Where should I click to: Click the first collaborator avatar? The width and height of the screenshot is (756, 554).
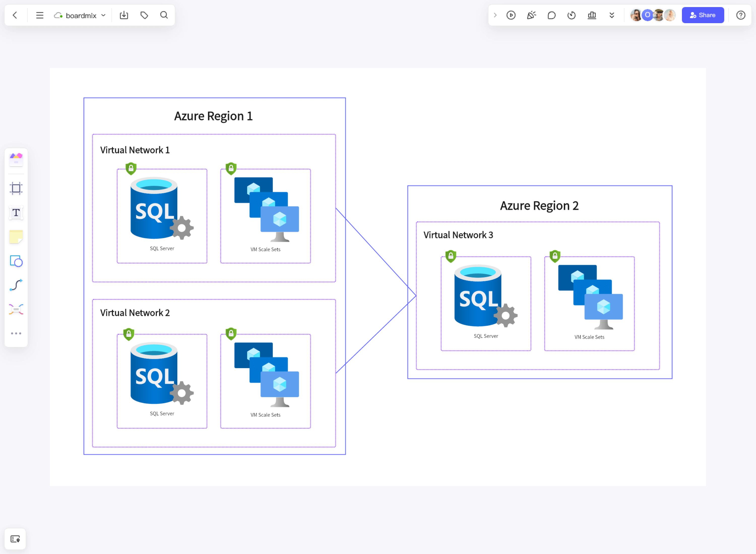point(636,15)
